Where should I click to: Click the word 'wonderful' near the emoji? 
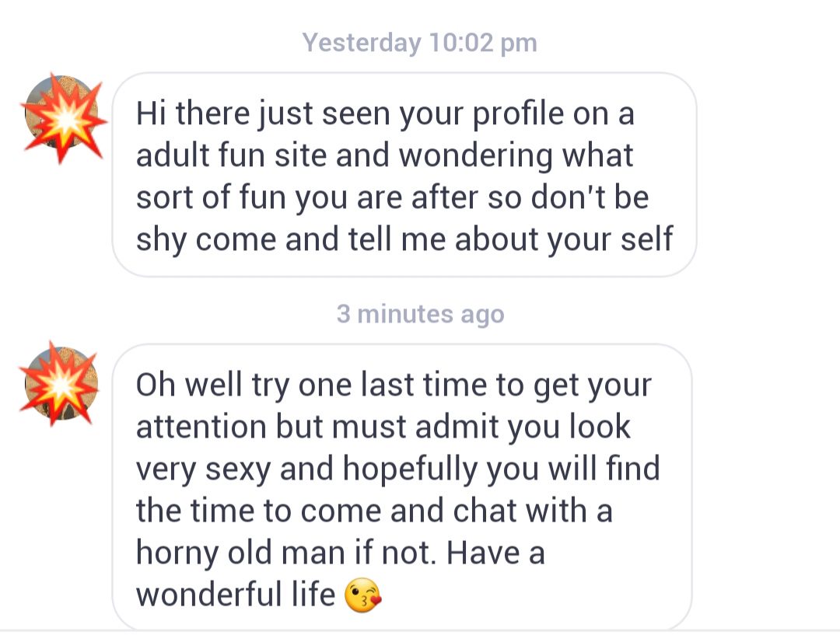(x=233, y=596)
